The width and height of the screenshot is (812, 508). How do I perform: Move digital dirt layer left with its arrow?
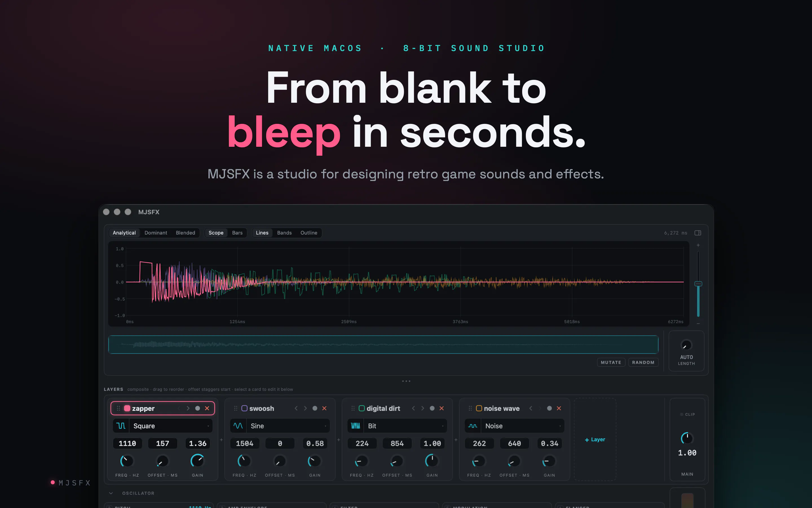click(x=413, y=408)
